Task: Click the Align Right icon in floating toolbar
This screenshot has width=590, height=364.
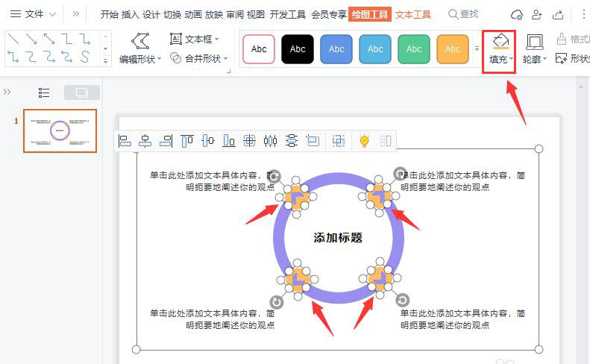Action: tap(166, 140)
